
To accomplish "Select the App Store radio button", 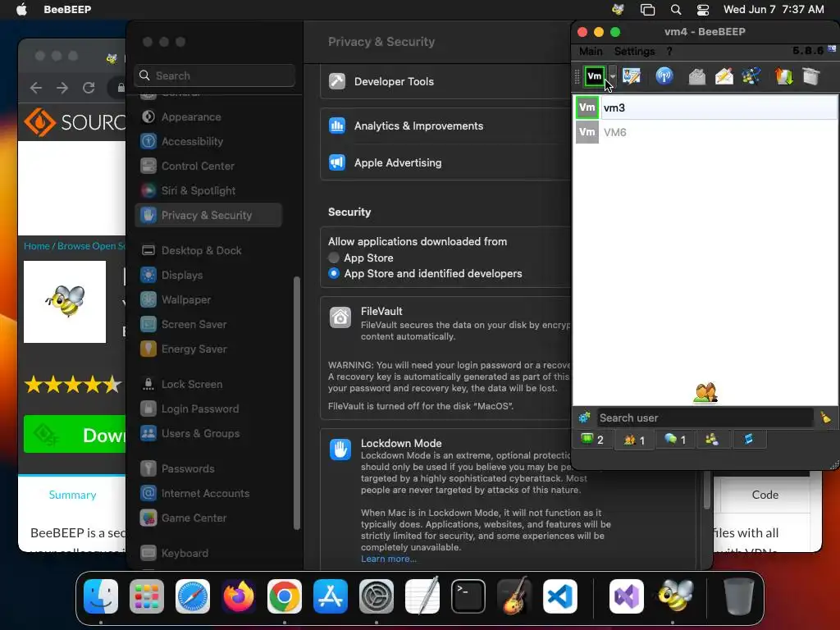I will tap(334, 258).
